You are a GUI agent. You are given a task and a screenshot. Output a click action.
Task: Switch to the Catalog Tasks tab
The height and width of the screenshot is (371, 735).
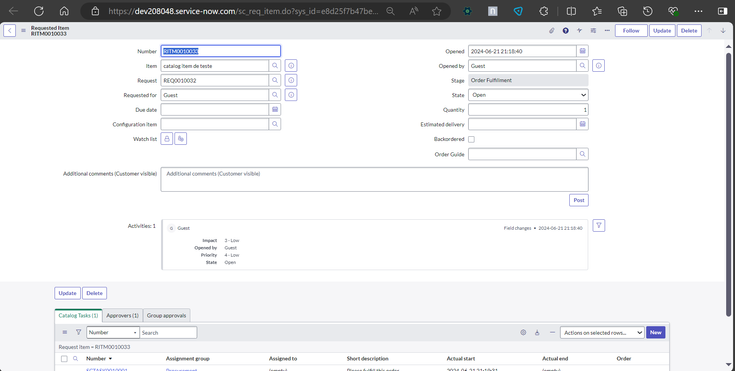coord(78,315)
